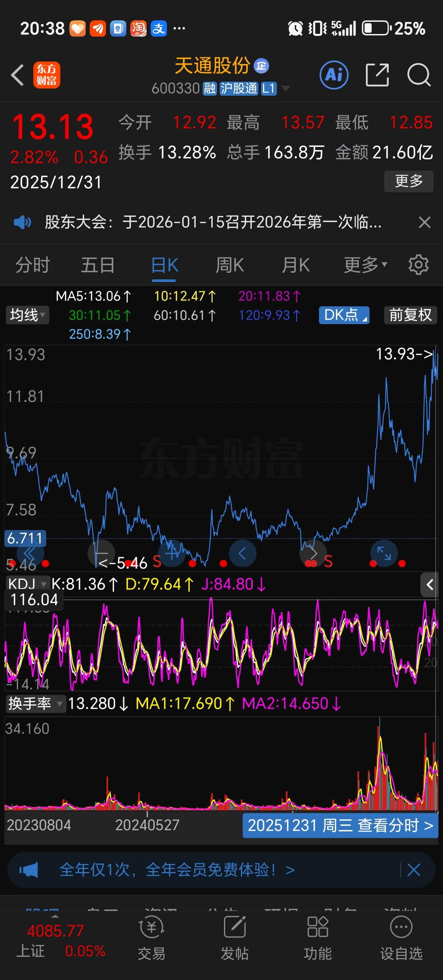Open 全年仅1次 membership promo link
The image size is (443, 980).
point(177,870)
